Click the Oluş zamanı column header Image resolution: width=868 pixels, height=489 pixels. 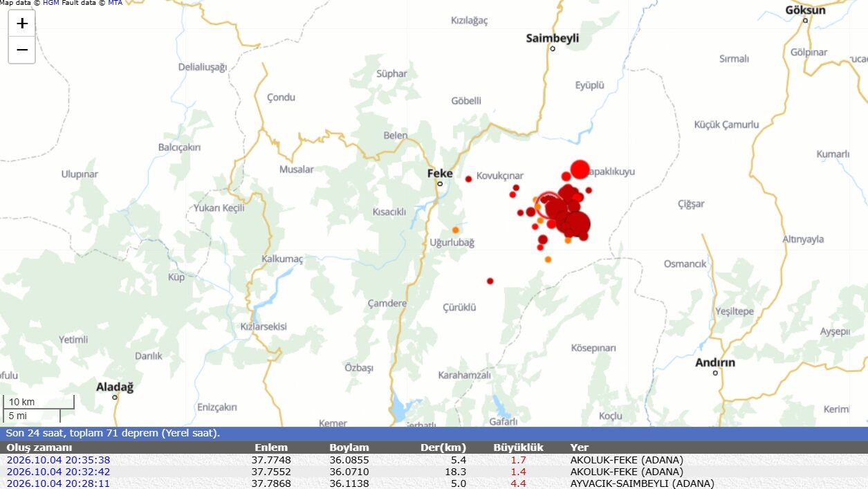click(x=39, y=448)
